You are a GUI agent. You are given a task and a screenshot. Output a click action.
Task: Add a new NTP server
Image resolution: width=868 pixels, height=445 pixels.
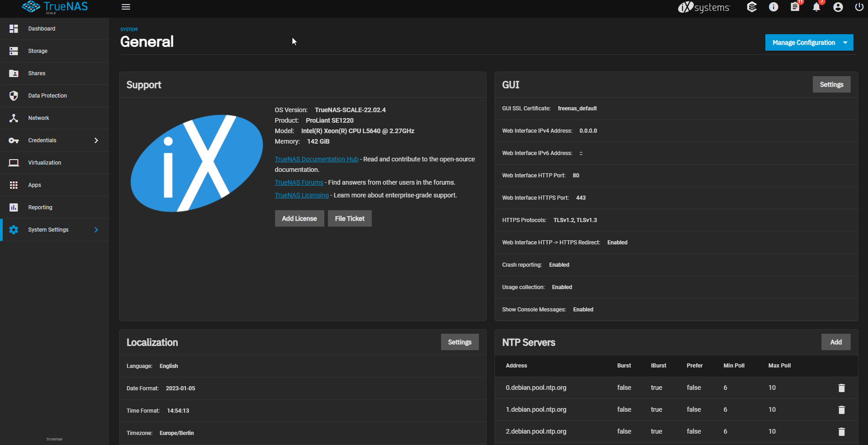coord(836,342)
